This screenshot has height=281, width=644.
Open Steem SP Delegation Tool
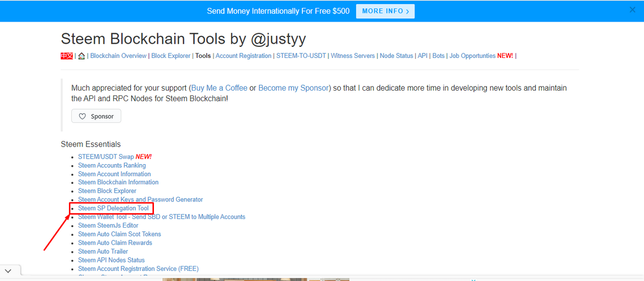(113, 208)
